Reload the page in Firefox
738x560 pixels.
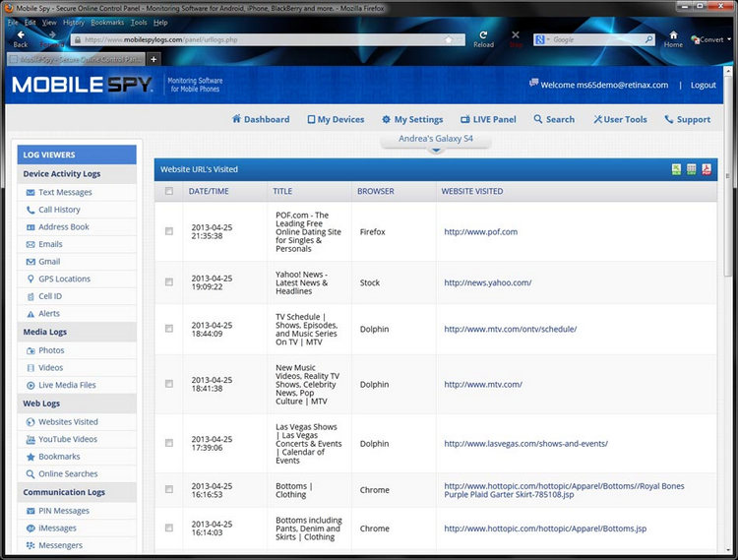coord(483,39)
